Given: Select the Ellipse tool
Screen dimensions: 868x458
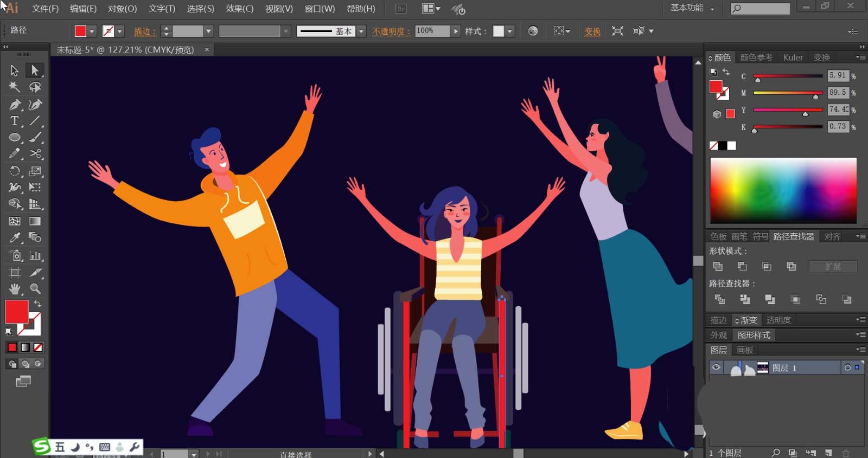Looking at the screenshot, I should tap(15, 138).
